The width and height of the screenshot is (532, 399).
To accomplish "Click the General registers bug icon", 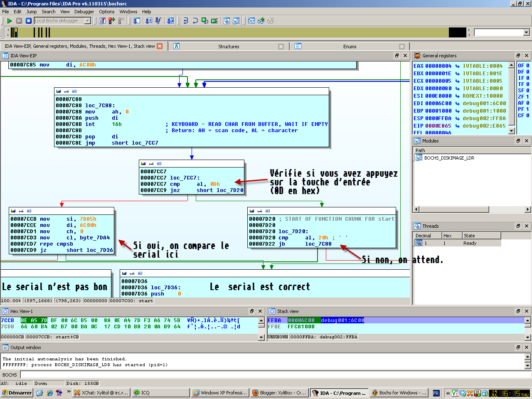I will [417, 56].
